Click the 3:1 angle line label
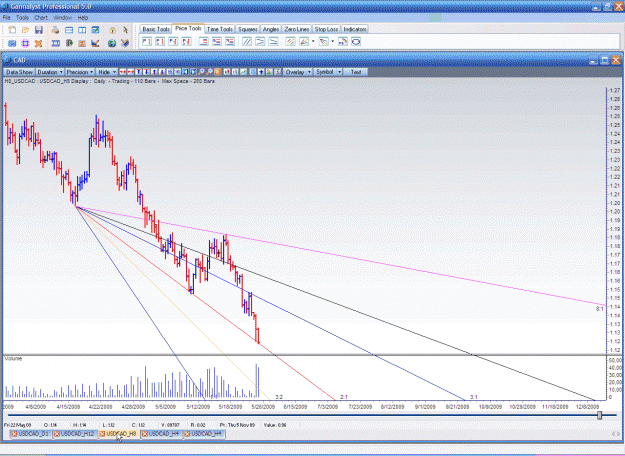 tap(474, 397)
